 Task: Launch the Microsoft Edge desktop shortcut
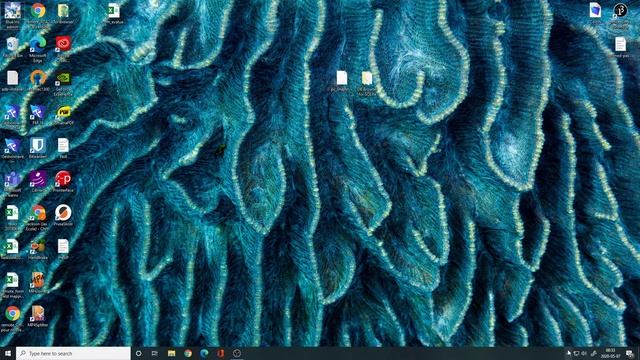(38, 44)
